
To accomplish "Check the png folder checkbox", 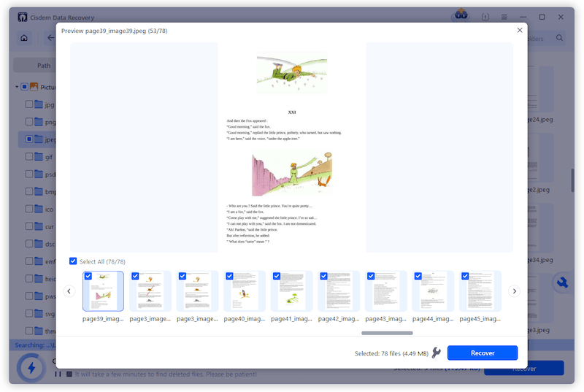I will point(29,122).
